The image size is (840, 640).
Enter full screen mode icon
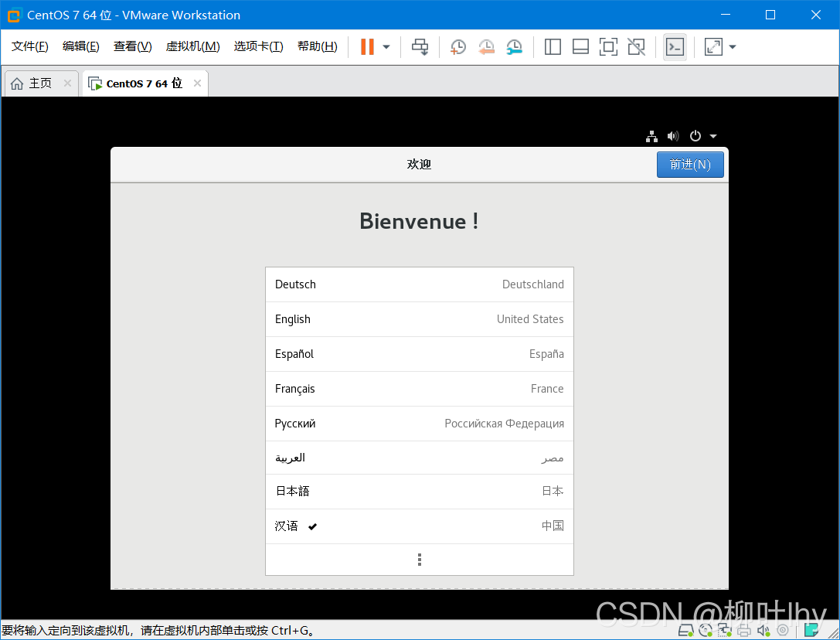(609, 46)
